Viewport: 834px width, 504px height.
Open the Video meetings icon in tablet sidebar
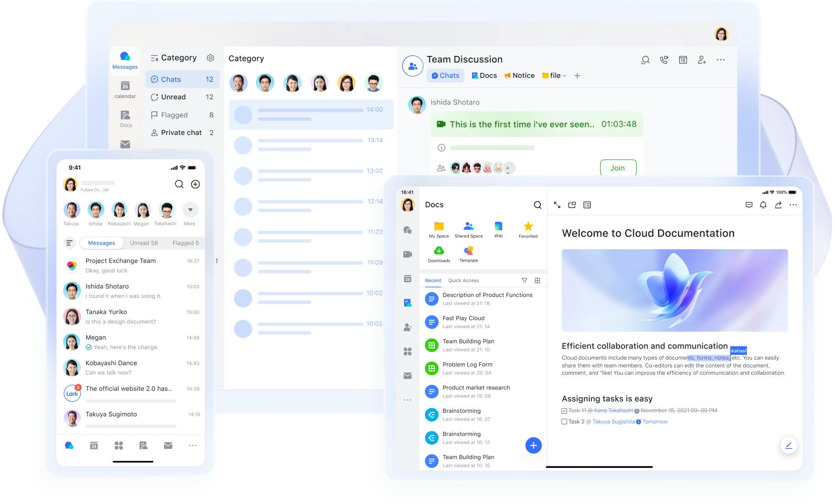click(x=407, y=254)
